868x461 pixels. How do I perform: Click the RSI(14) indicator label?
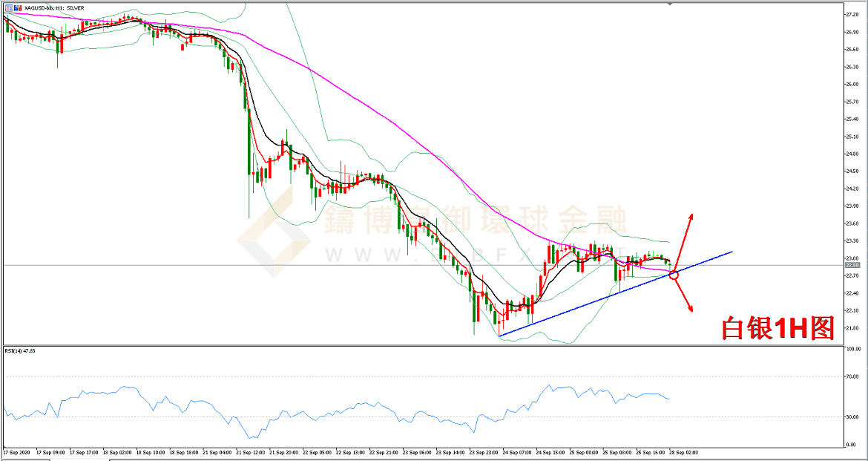point(20,350)
